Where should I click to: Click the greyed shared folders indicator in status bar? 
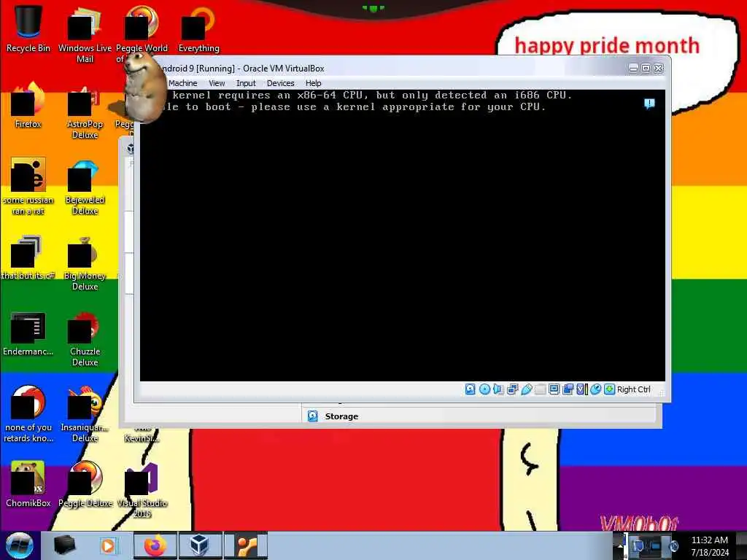click(541, 389)
